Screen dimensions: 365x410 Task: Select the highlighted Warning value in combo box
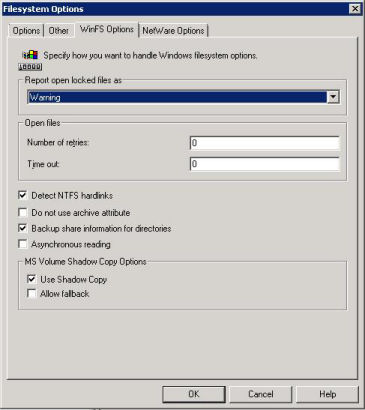[x=177, y=97]
